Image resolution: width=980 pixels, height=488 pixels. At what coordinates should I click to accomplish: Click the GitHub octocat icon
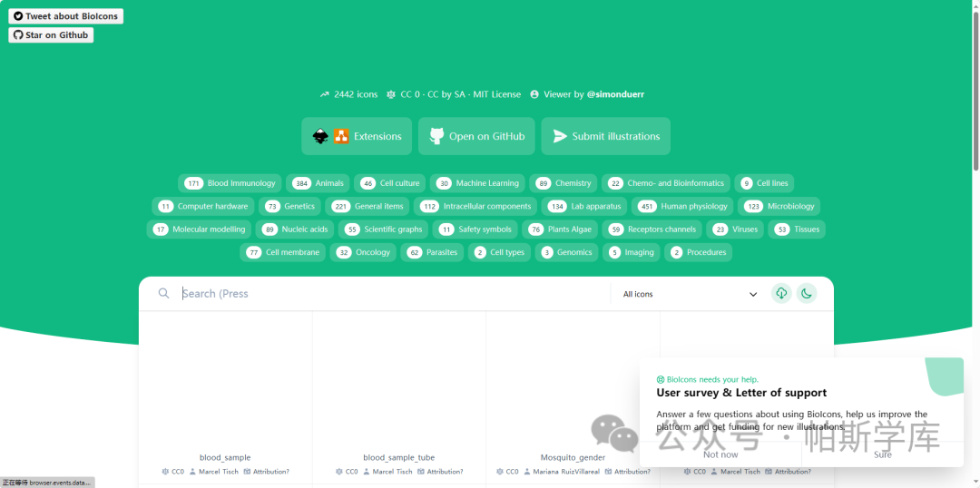436,136
